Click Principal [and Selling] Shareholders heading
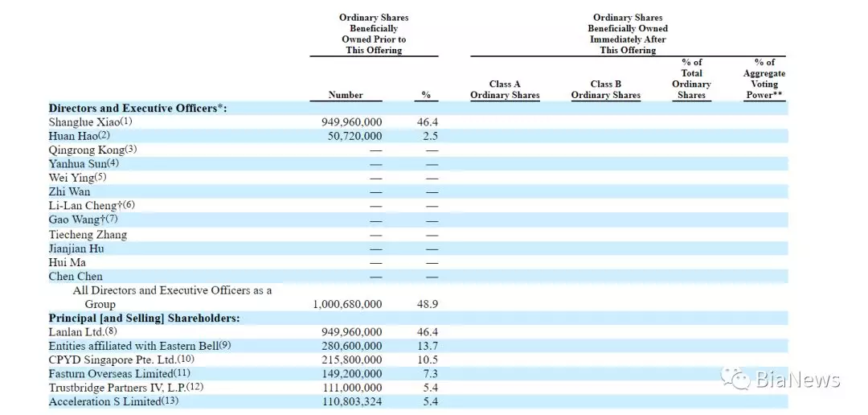The height and width of the screenshot is (415, 868). click(144, 318)
